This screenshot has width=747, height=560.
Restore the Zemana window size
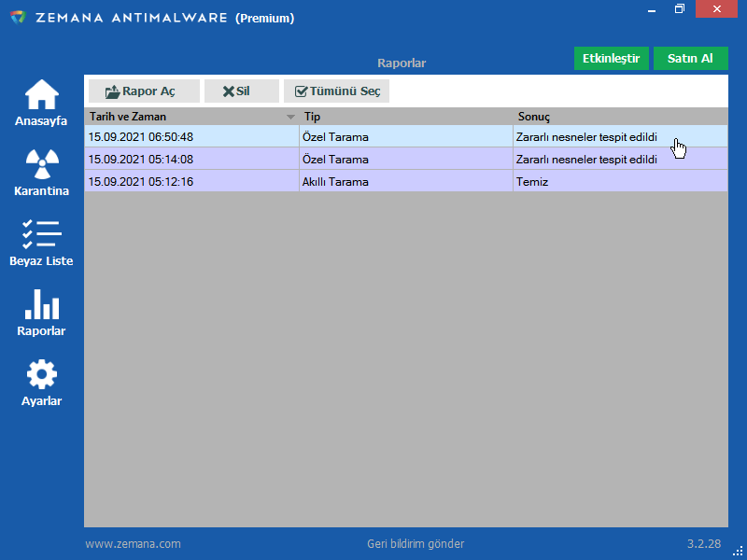pyautogui.click(x=680, y=9)
